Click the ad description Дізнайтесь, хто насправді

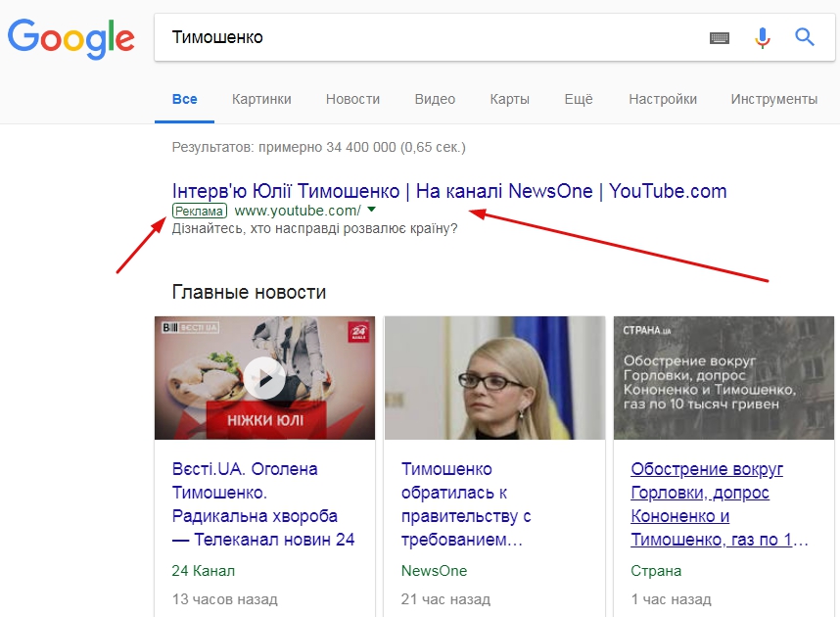[314, 229]
